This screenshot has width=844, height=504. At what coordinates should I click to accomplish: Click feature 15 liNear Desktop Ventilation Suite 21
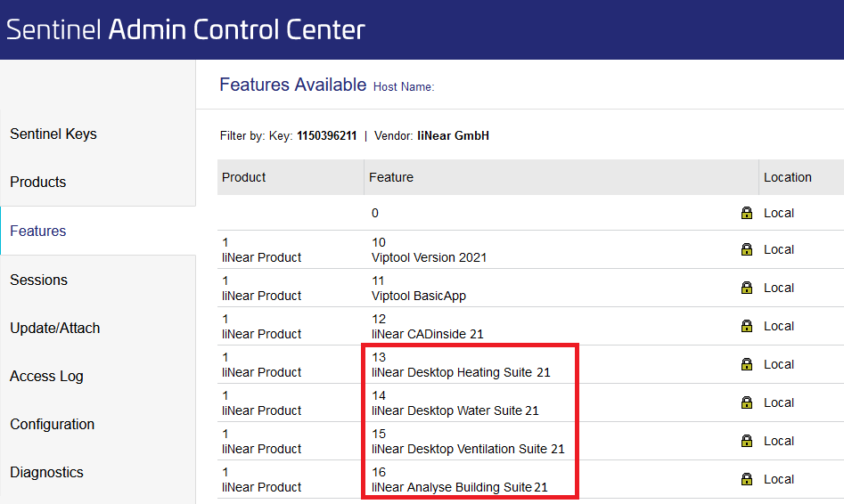[x=468, y=441]
